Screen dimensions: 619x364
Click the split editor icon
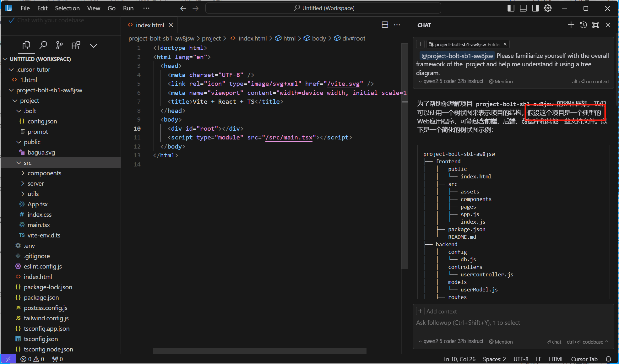click(x=385, y=25)
